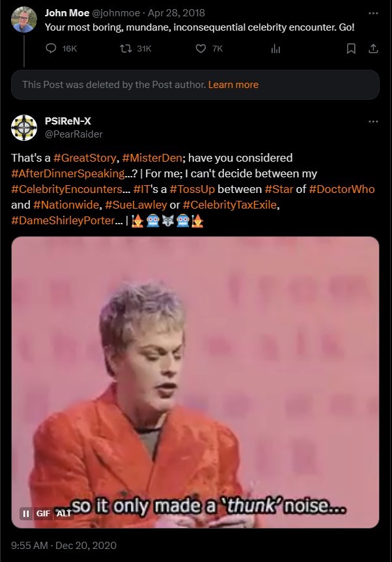Bookmark John Moe's post

[351, 48]
